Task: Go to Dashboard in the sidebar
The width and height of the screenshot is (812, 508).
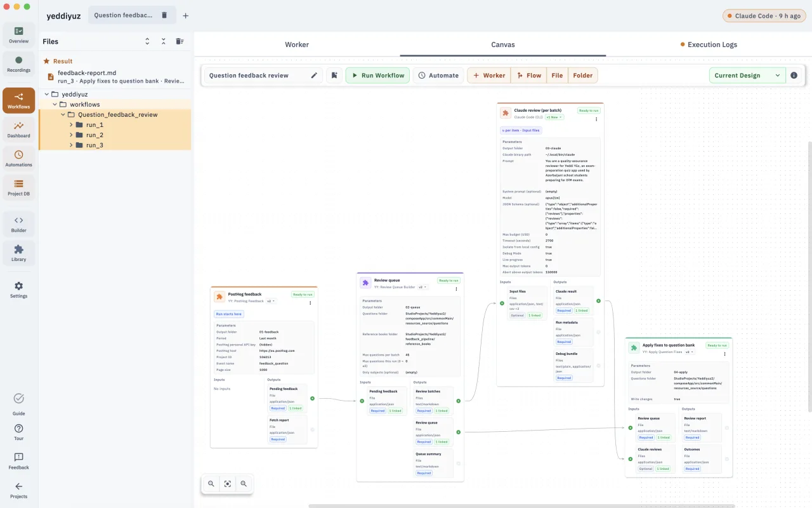Action: [18, 130]
